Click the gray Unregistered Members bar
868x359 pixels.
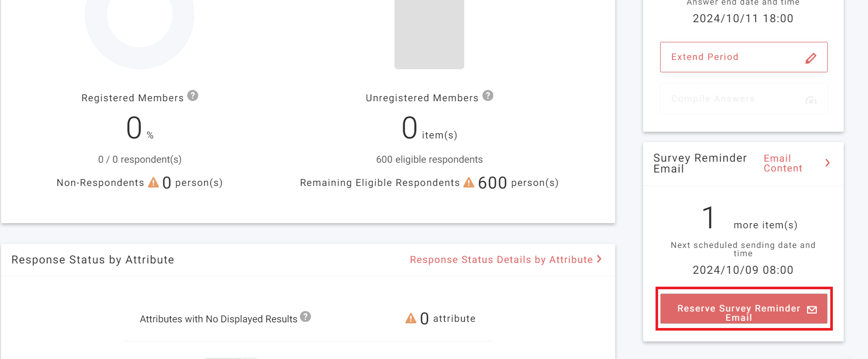(x=429, y=34)
